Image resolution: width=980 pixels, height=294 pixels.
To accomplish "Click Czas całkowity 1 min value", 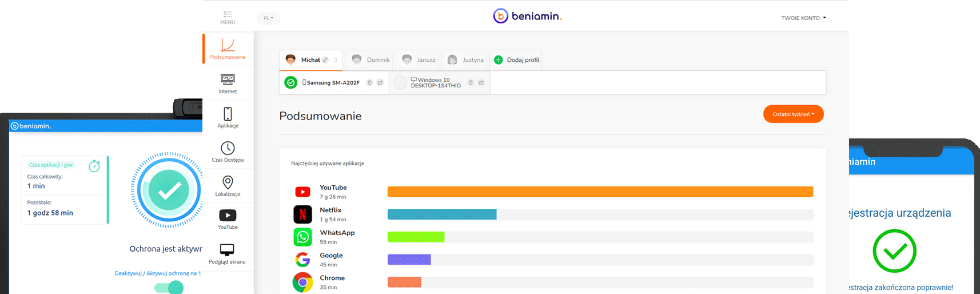I will tap(36, 186).
